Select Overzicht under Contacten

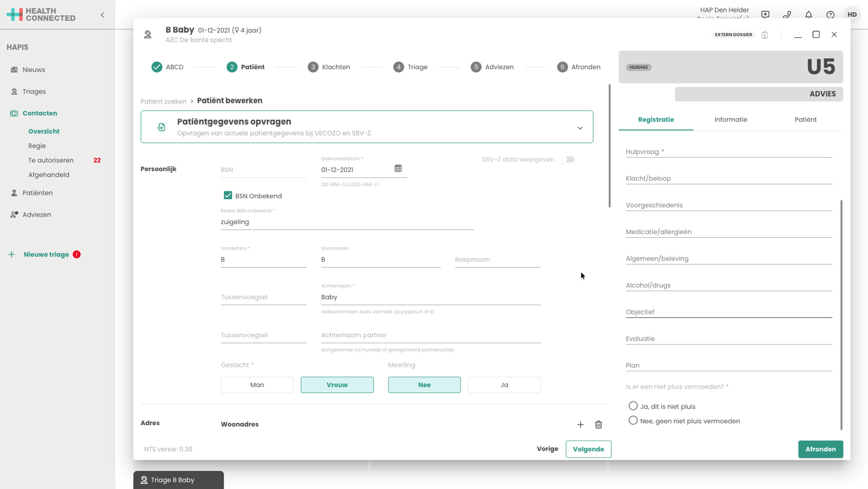click(43, 131)
